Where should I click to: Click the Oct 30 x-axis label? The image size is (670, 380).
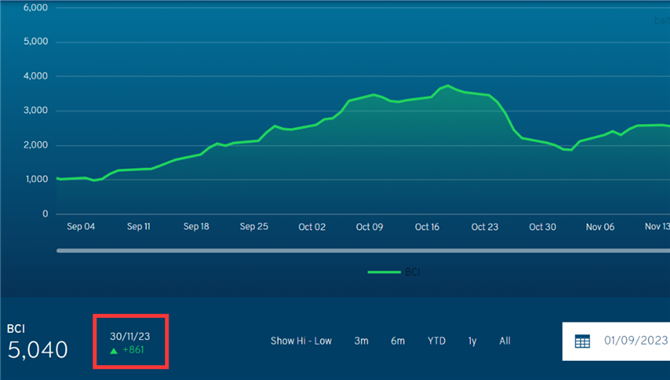coord(543,227)
